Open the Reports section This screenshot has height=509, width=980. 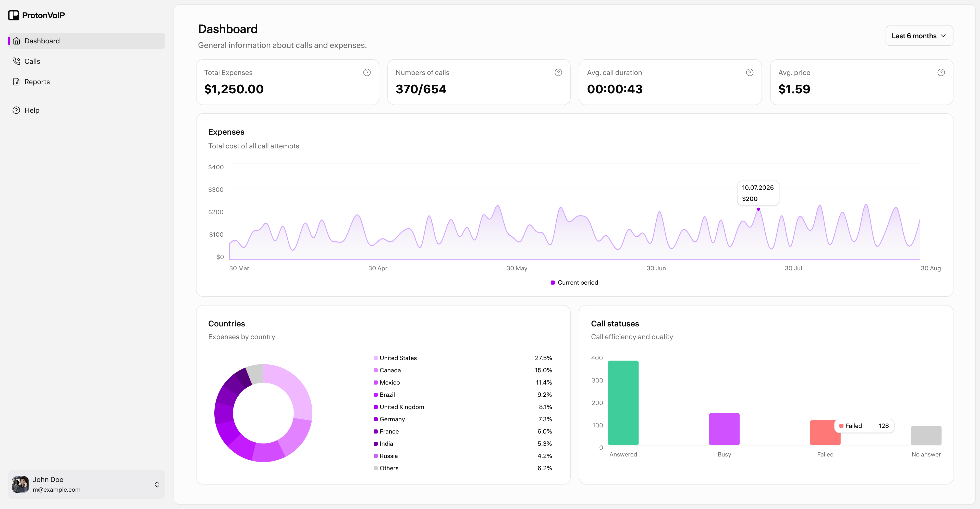(87, 82)
